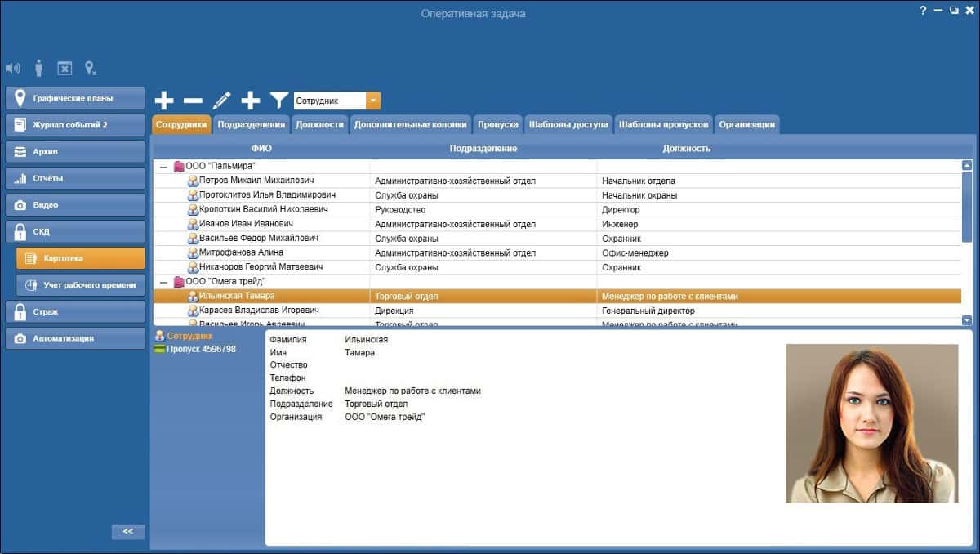This screenshot has width=980, height=554.
Task: Collapse the ООО "Омега трейд" group
Action: coord(163,282)
